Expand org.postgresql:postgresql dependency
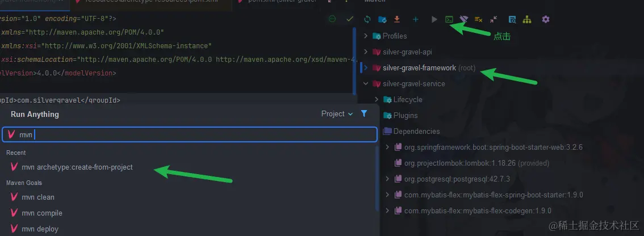 pyautogui.click(x=387, y=179)
